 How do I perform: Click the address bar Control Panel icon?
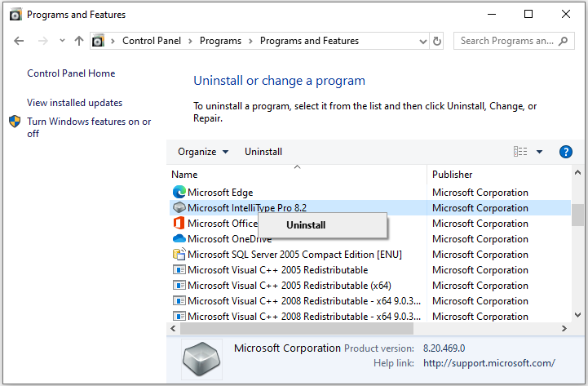point(98,41)
